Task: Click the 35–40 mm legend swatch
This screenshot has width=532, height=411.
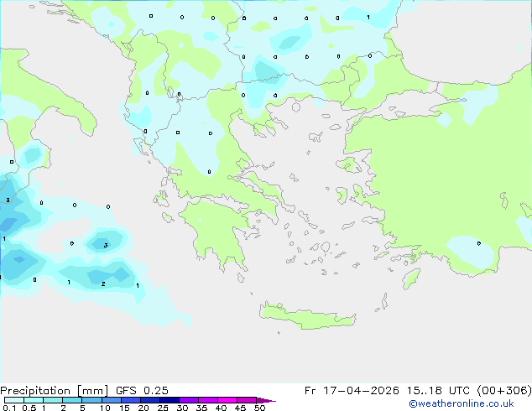Action: (207, 400)
